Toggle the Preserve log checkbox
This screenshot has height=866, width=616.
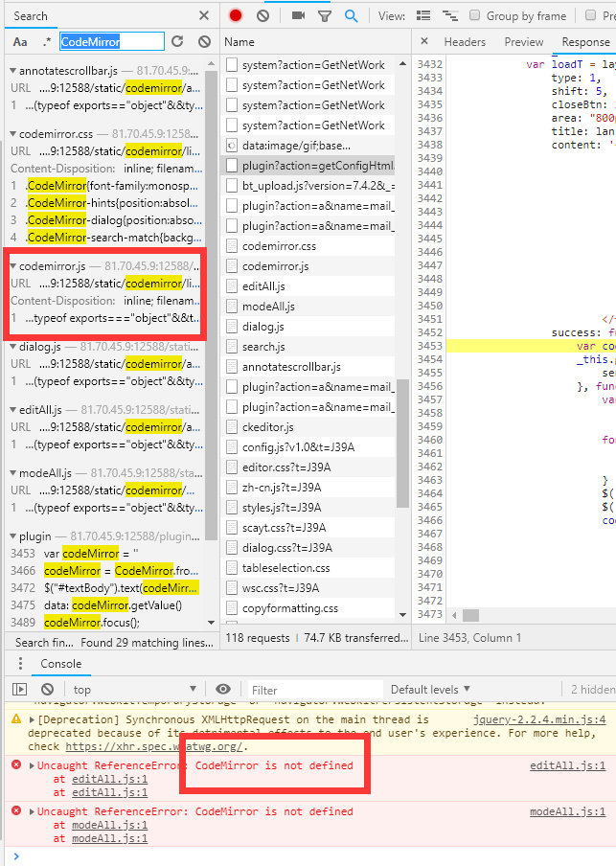(x=590, y=15)
